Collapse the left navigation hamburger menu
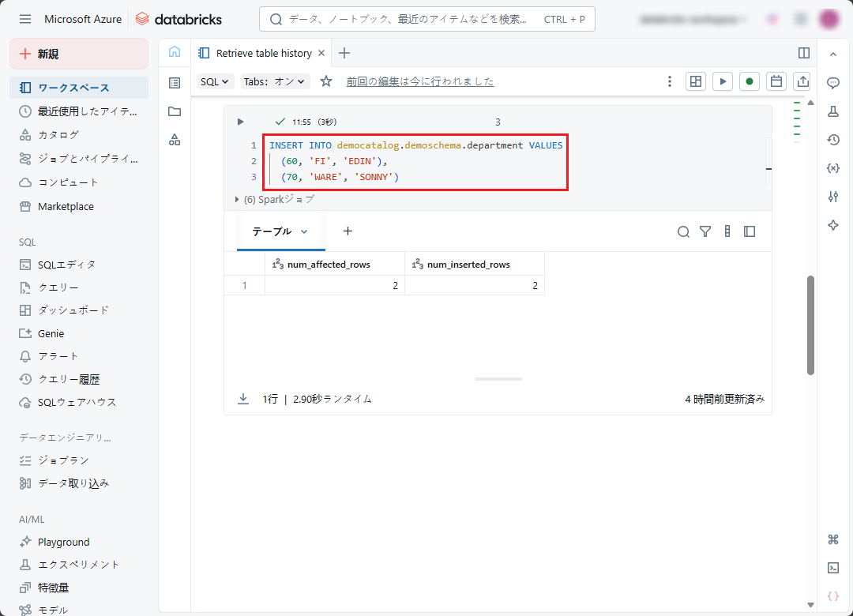 [25, 19]
